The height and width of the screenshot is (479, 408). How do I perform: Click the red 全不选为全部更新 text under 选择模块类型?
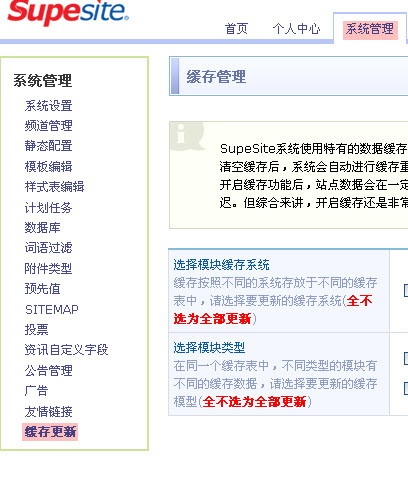(x=254, y=401)
